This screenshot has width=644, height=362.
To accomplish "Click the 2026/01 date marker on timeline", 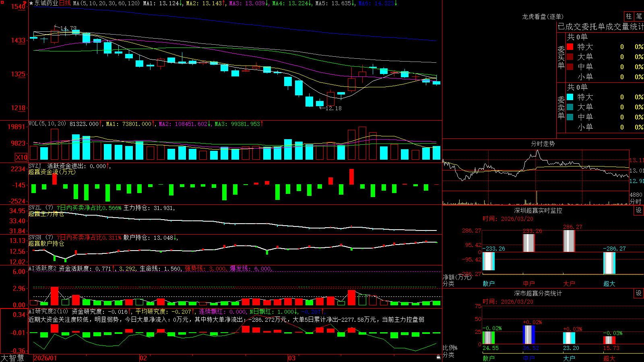I will click(45, 358).
